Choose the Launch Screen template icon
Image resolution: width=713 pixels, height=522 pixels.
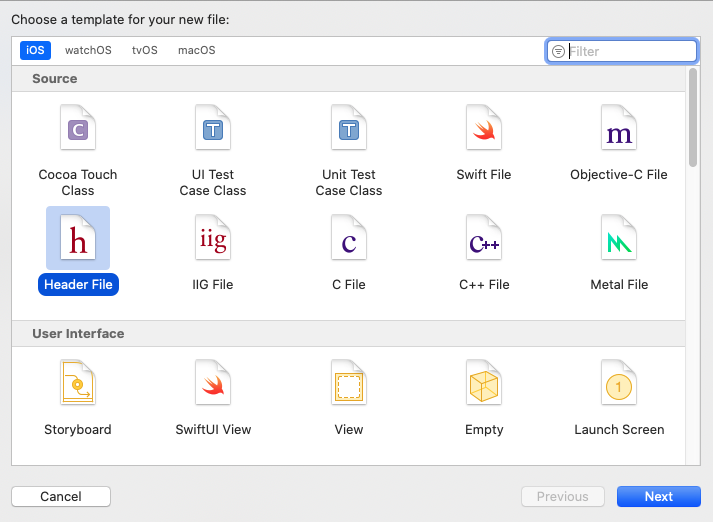click(x=619, y=382)
